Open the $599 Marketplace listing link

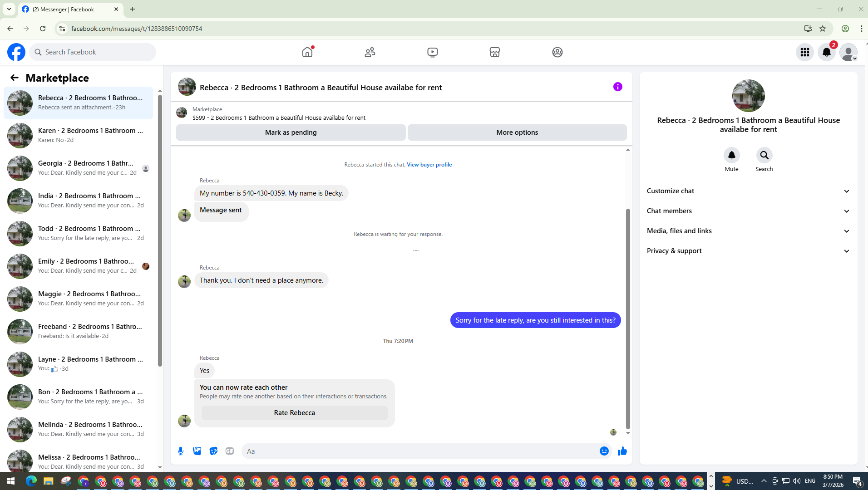point(279,118)
